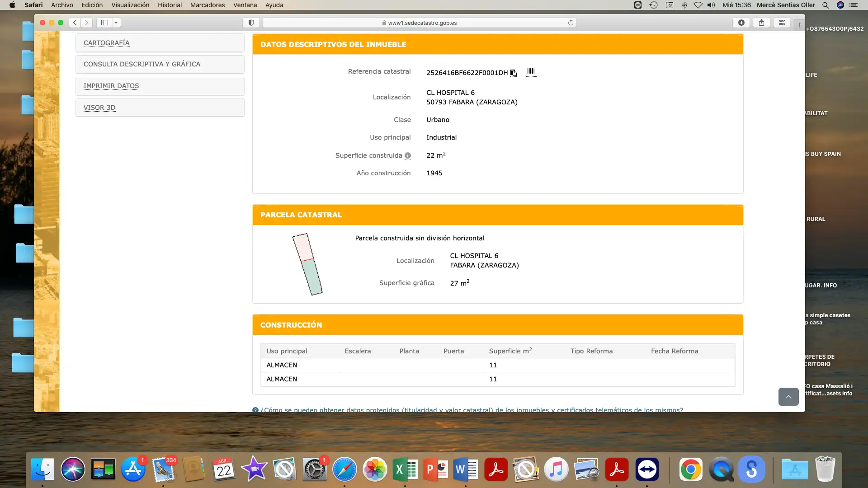Open Calendar showing 22 in Dock
The image size is (868, 488).
pos(224,469)
